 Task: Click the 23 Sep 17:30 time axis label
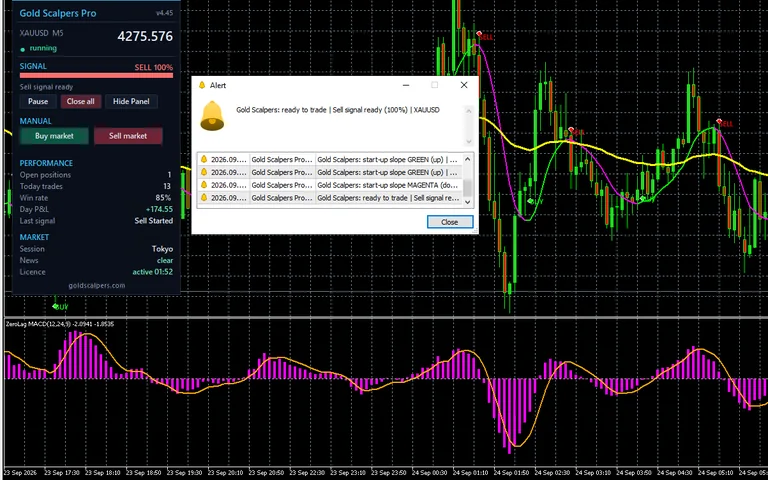pos(62,473)
